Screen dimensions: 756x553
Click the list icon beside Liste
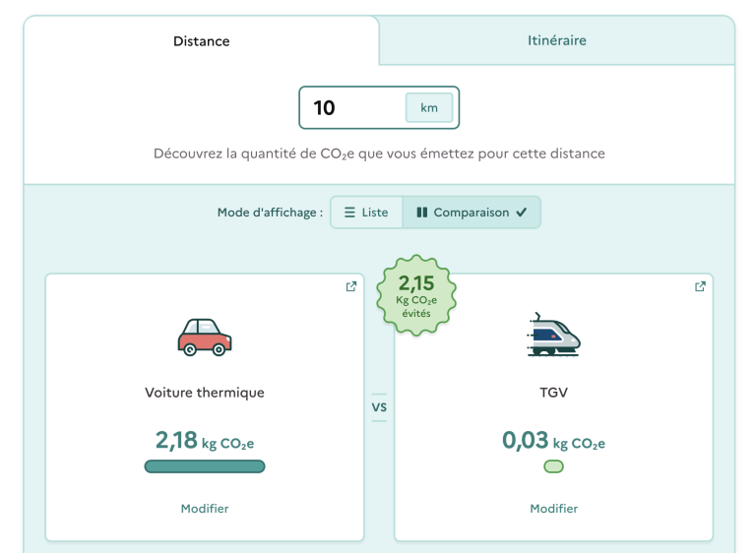coord(349,213)
